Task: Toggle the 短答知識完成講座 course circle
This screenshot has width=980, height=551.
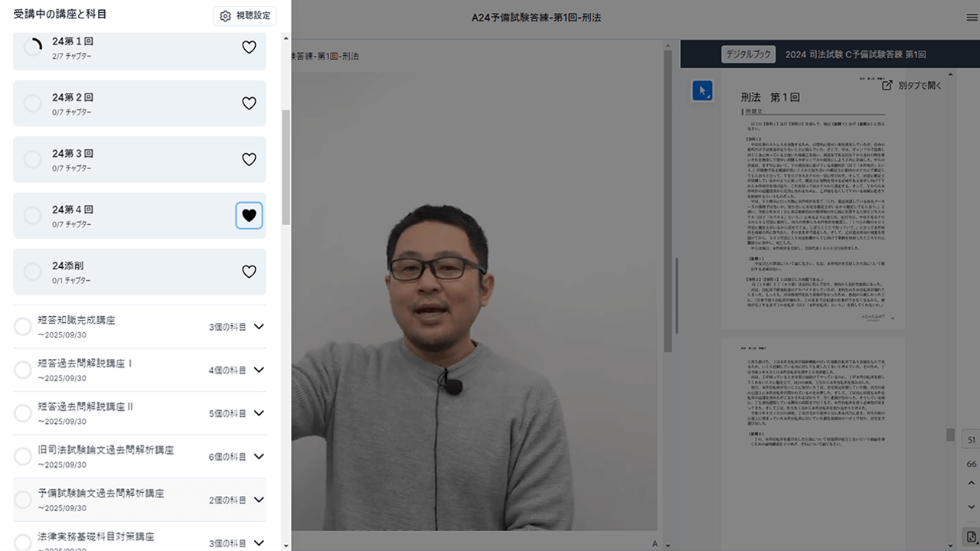Action: tap(23, 327)
